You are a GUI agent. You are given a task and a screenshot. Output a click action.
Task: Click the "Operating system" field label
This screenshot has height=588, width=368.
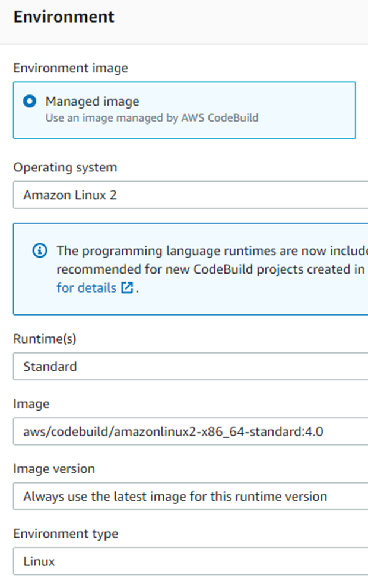[x=65, y=167]
